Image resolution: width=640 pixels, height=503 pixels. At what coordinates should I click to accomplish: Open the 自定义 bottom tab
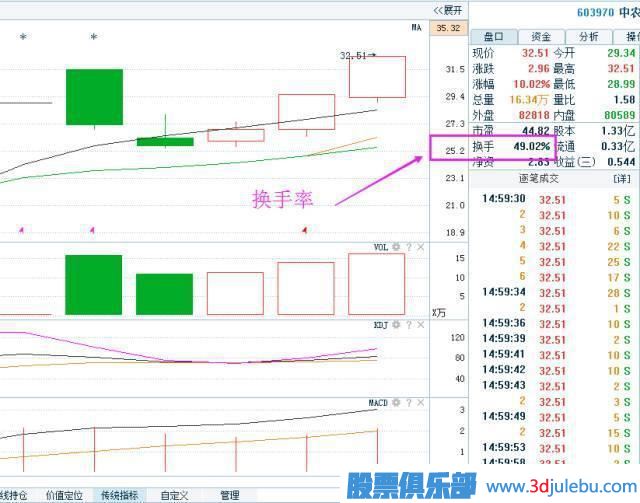point(174,495)
